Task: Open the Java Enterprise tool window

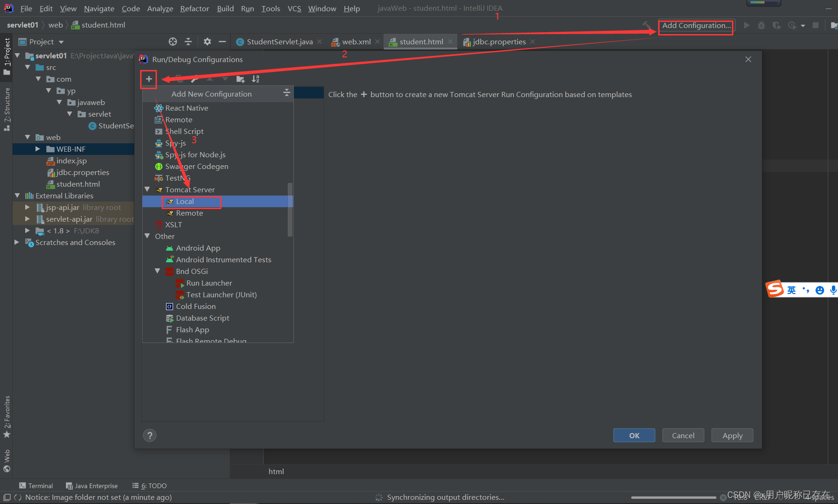Action: [x=92, y=486]
